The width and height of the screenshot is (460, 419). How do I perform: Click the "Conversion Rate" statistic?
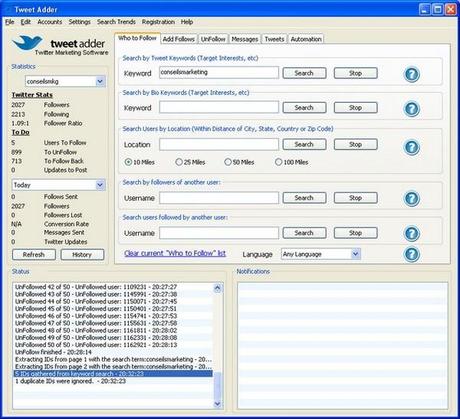point(66,224)
